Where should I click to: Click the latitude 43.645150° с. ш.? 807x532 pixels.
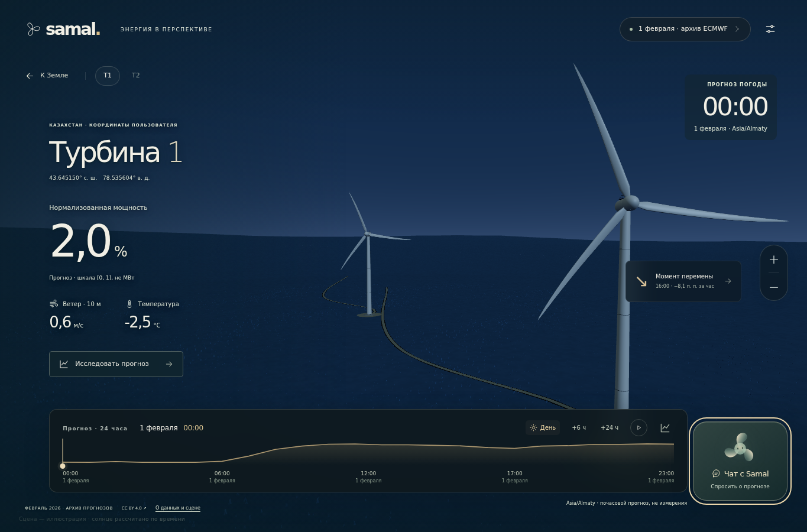pyautogui.click(x=73, y=178)
